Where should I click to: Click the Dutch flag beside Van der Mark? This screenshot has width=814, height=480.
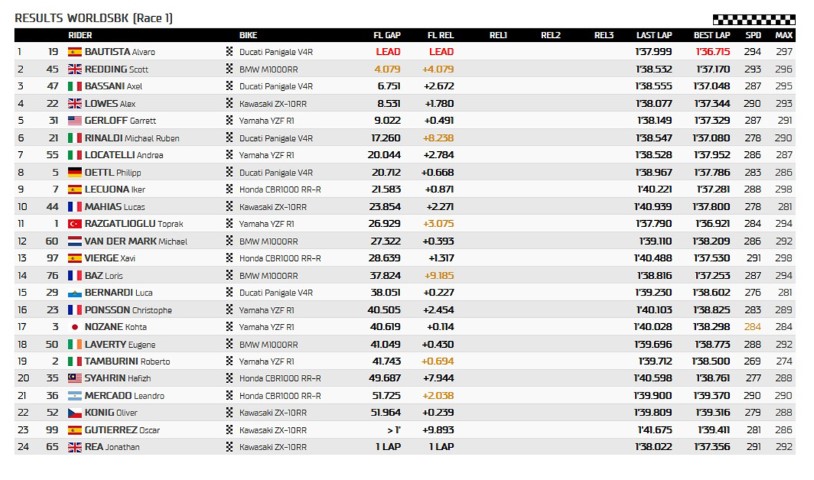coord(74,241)
